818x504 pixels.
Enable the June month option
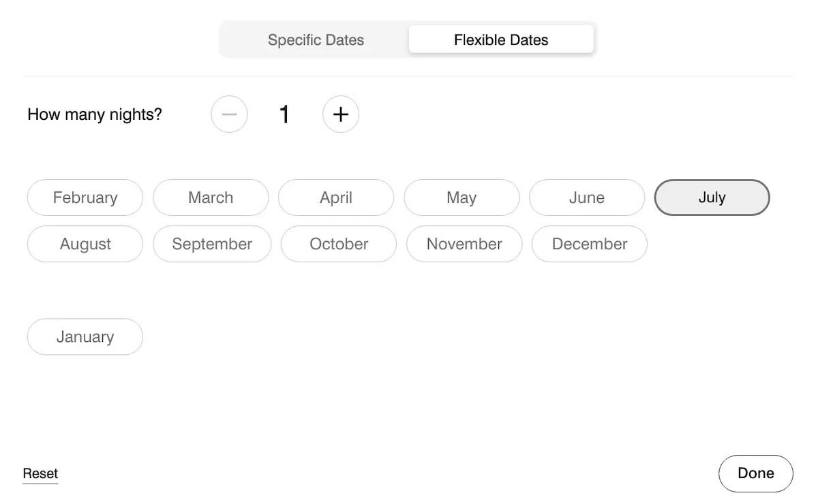(587, 198)
